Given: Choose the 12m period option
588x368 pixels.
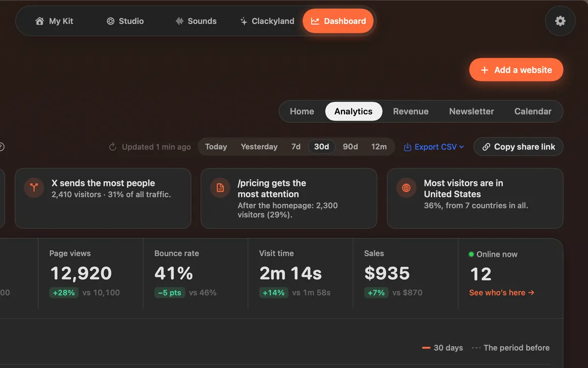Looking at the screenshot, I should [379, 147].
